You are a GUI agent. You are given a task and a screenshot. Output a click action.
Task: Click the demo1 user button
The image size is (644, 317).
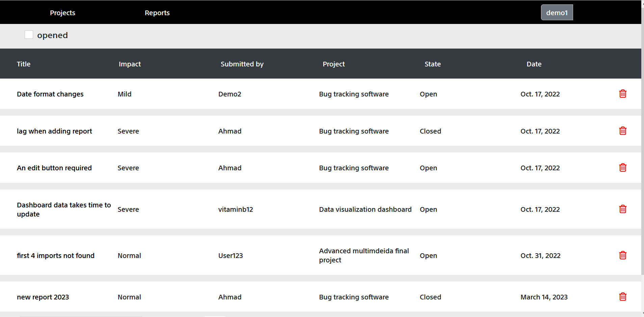[x=557, y=12]
